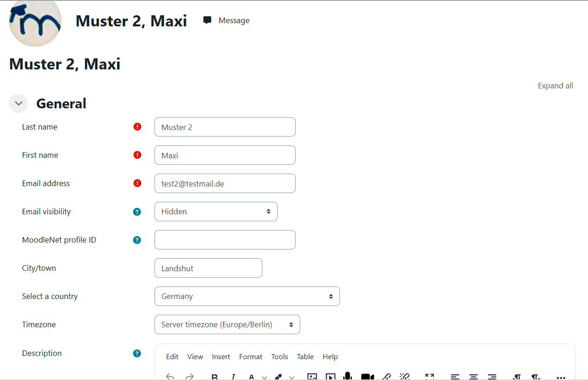This screenshot has height=380, width=588.
Task: Click the Message link
Action: 234,20
